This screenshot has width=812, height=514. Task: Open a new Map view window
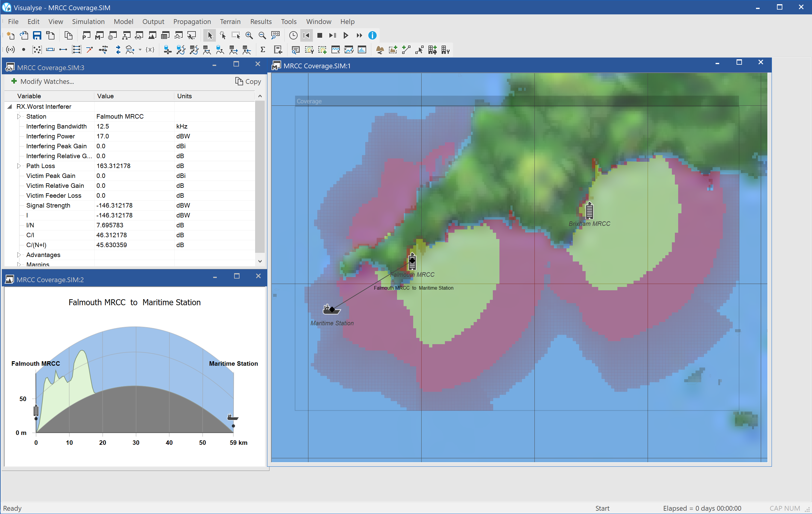[x=99, y=35]
